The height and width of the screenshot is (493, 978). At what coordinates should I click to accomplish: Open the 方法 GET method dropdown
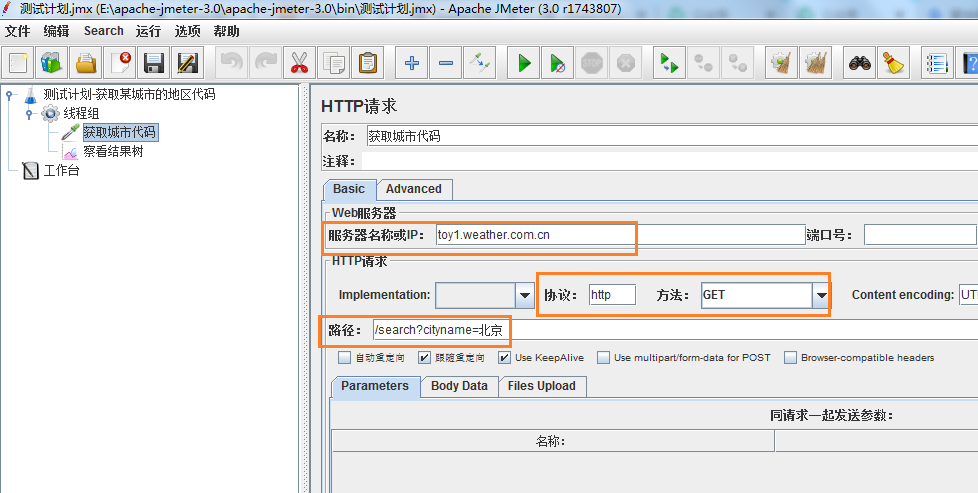click(x=821, y=295)
